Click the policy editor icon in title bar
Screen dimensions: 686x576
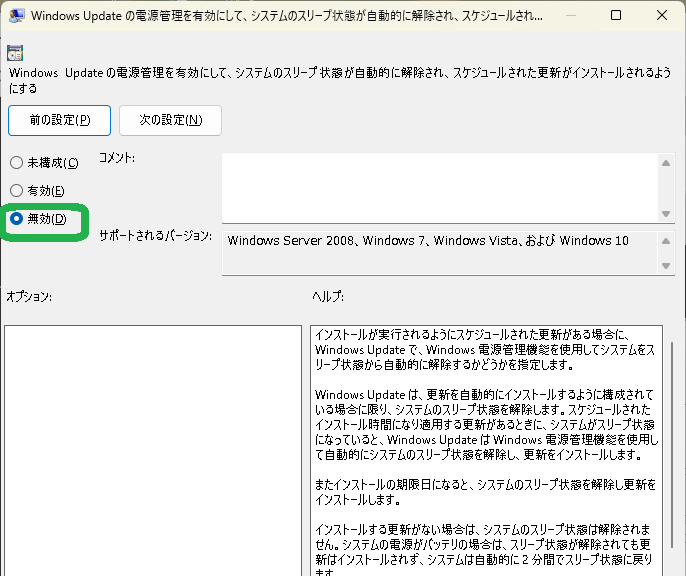tap(17, 17)
